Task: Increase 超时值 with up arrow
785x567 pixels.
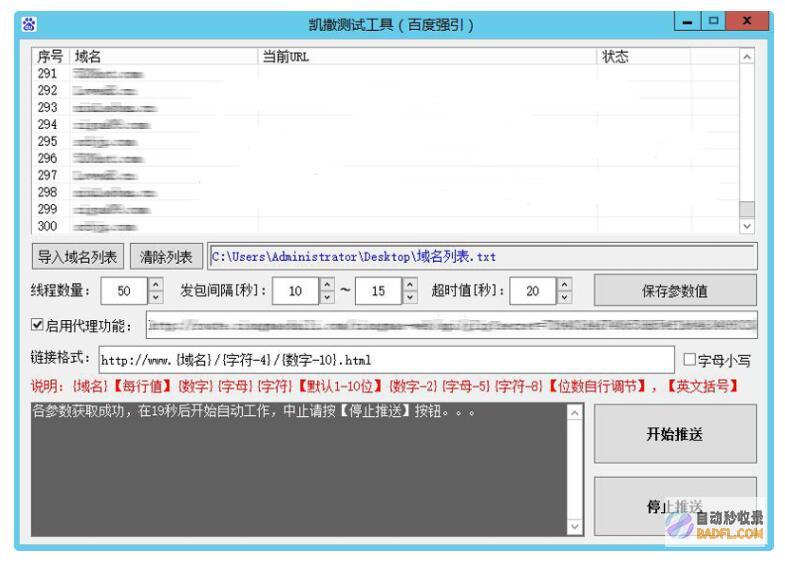Action: [x=564, y=285]
